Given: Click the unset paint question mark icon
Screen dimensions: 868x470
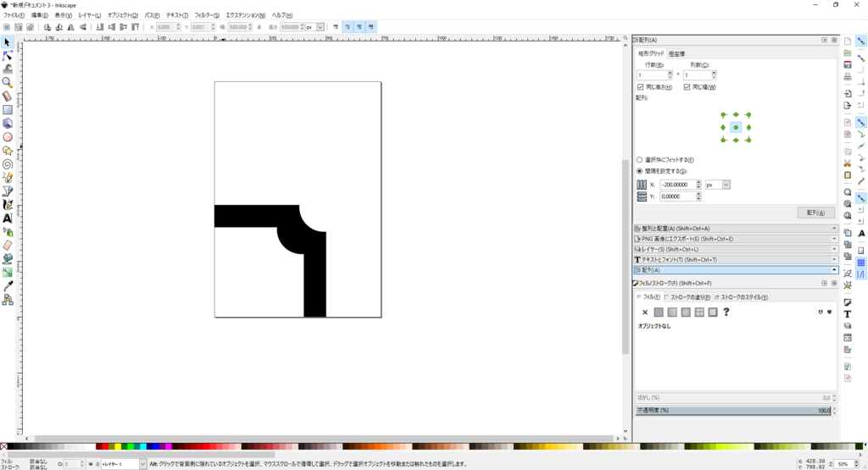Looking at the screenshot, I should tap(726, 312).
